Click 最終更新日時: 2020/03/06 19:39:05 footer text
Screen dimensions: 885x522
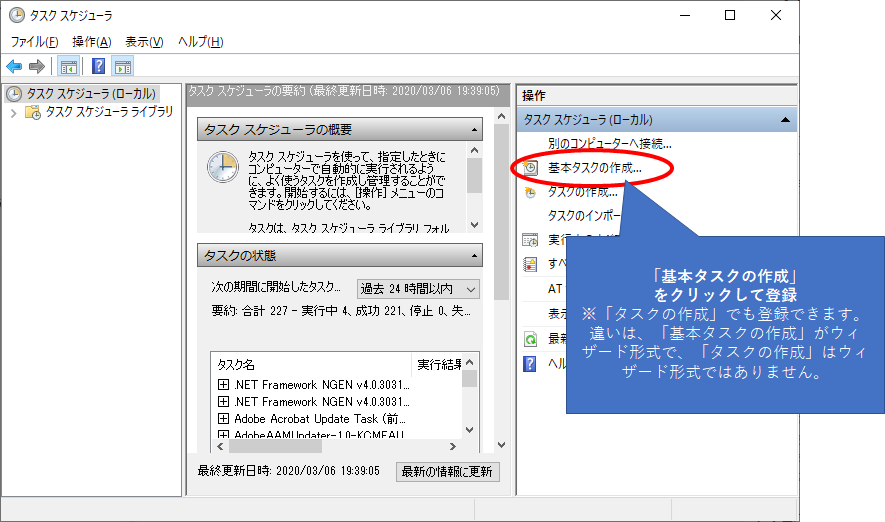[288, 471]
